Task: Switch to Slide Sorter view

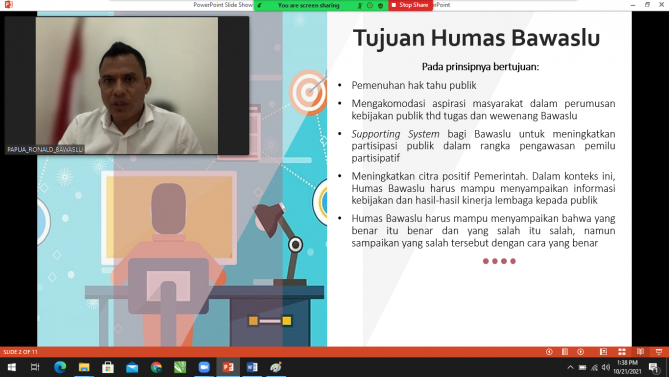Action: coord(622,352)
